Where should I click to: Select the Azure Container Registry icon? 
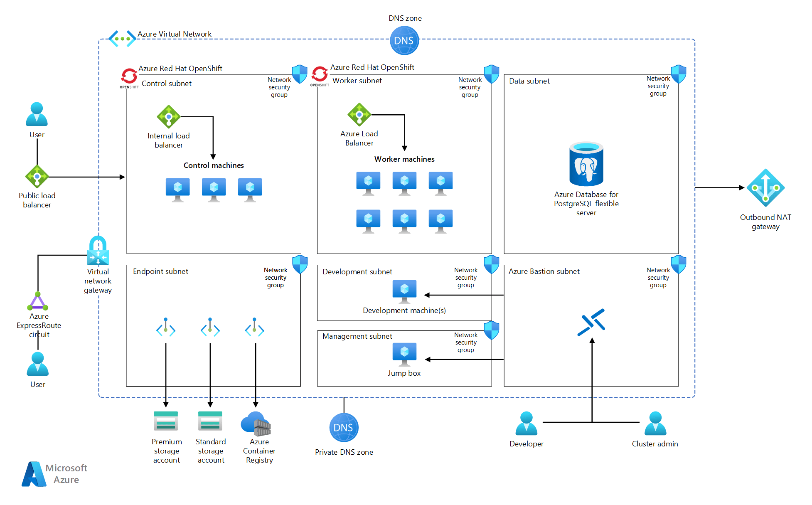256,424
